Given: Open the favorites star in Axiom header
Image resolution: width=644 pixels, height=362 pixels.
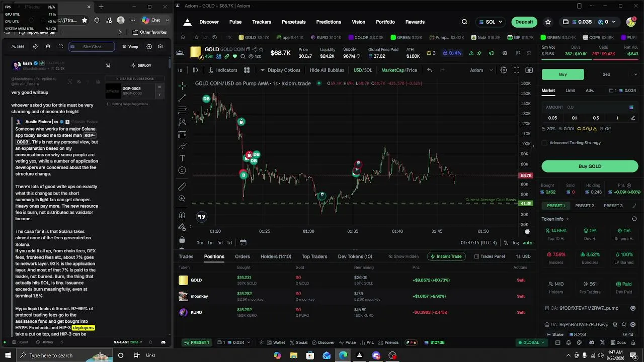Looking at the screenshot, I should [548, 22].
